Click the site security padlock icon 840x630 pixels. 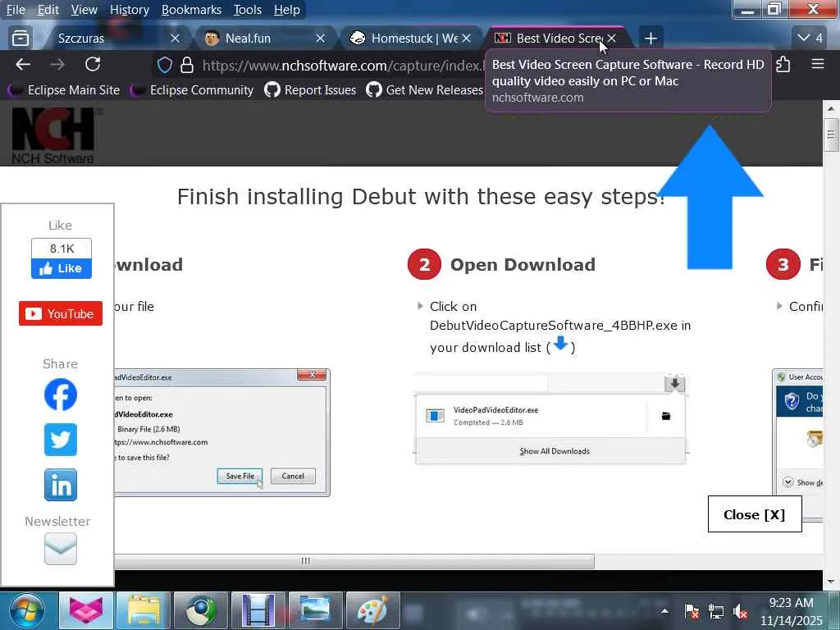[x=187, y=66]
